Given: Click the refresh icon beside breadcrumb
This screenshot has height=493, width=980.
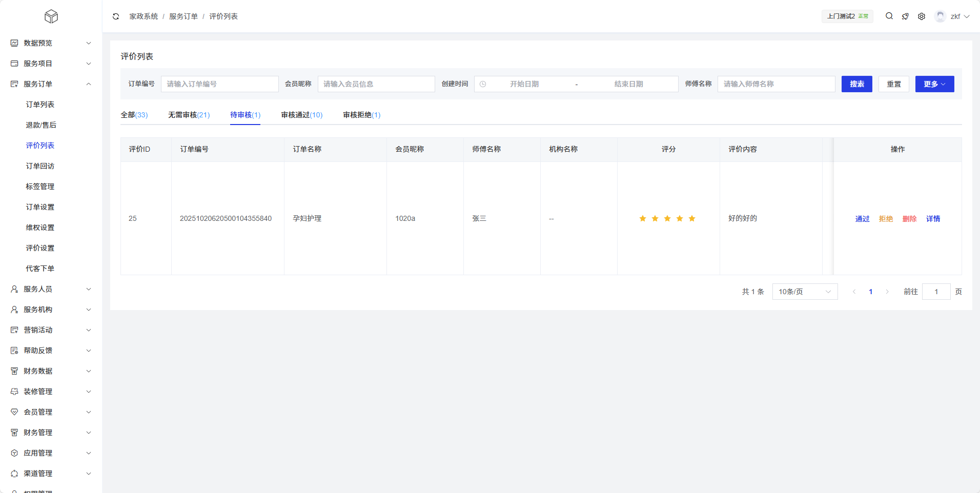Looking at the screenshot, I should [x=116, y=16].
